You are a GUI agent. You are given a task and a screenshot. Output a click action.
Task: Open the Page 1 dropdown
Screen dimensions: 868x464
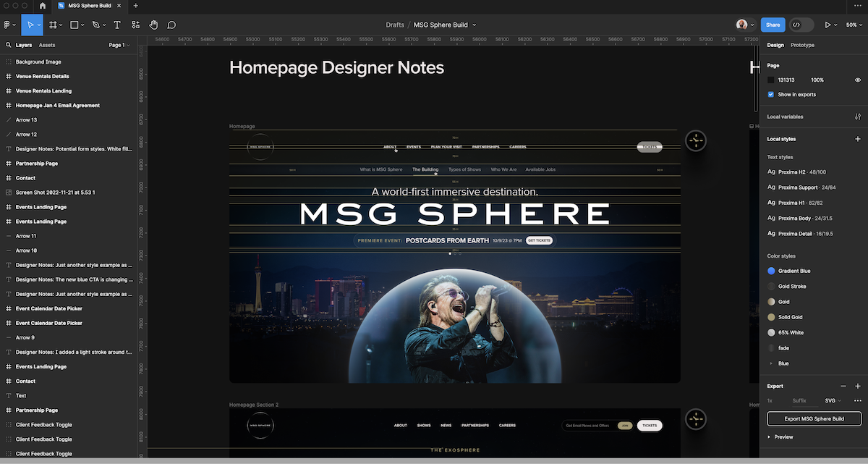119,45
